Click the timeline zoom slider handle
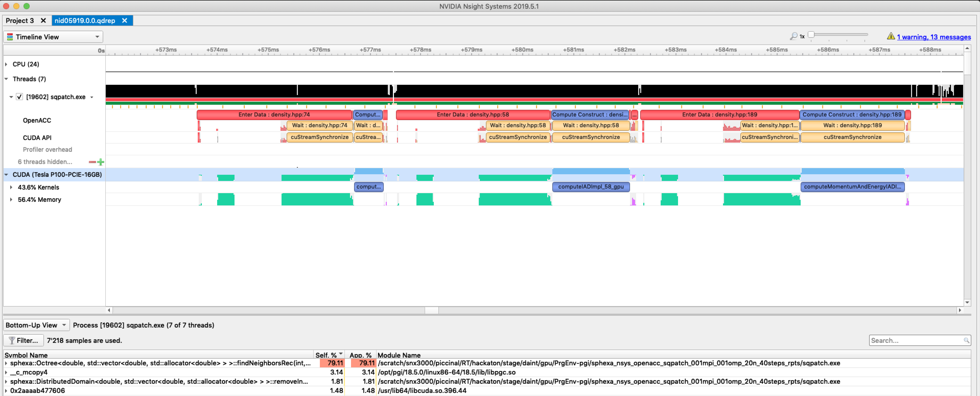980x396 pixels. [811, 34]
